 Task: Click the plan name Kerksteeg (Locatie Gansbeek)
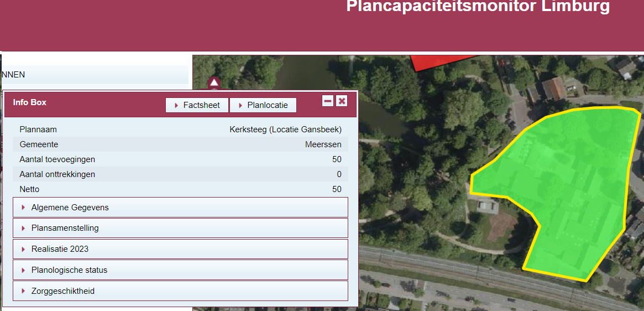[285, 129]
